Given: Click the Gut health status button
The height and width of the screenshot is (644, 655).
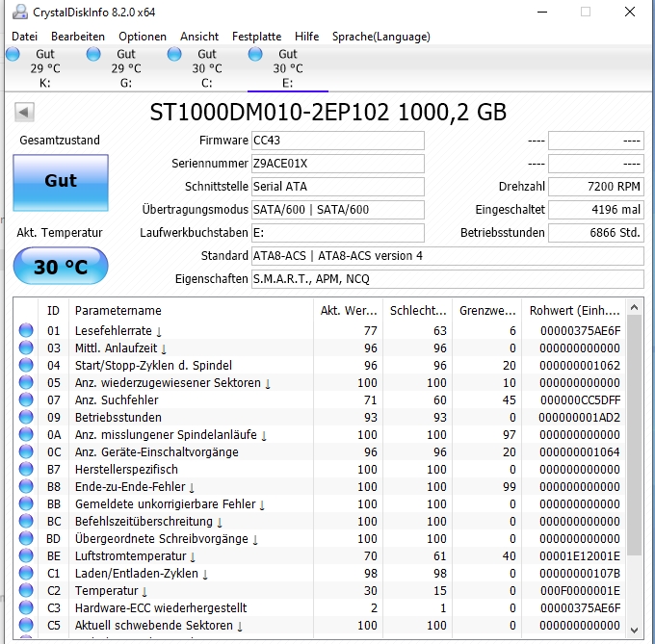Looking at the screenshot, I should [x=61, y=182].
